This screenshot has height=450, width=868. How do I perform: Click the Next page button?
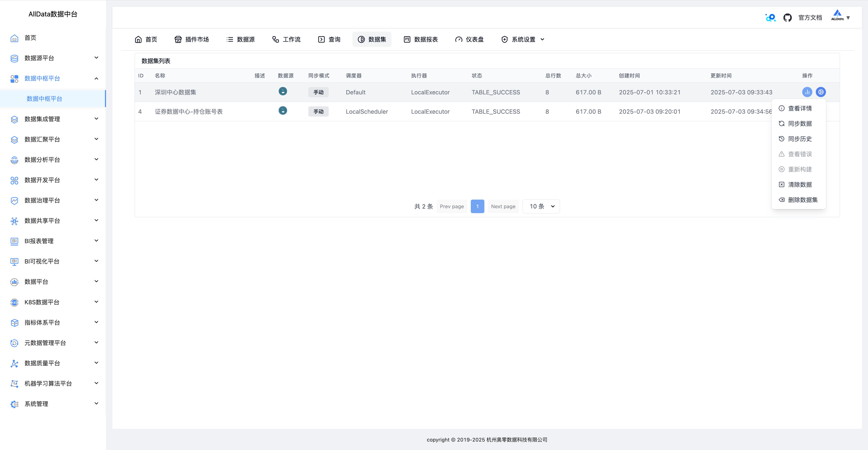tap(503, 206)
